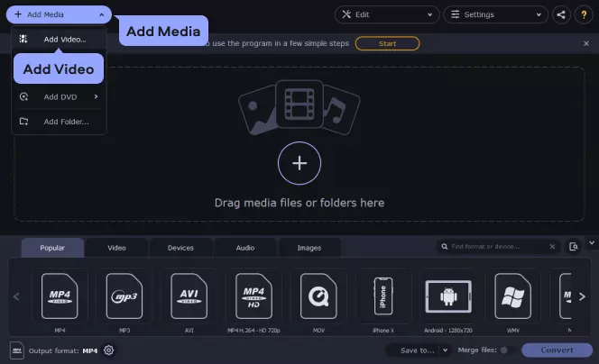599x364 pixels.
Task: Click the Add Video film icon
Action: point(23,39)
